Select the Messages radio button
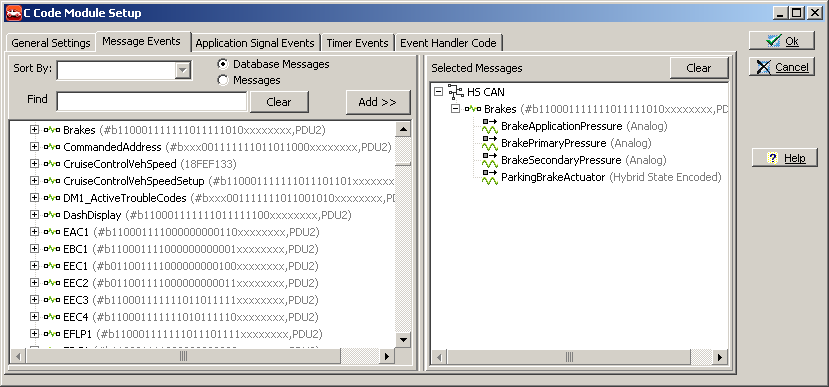 pos(223,80)
